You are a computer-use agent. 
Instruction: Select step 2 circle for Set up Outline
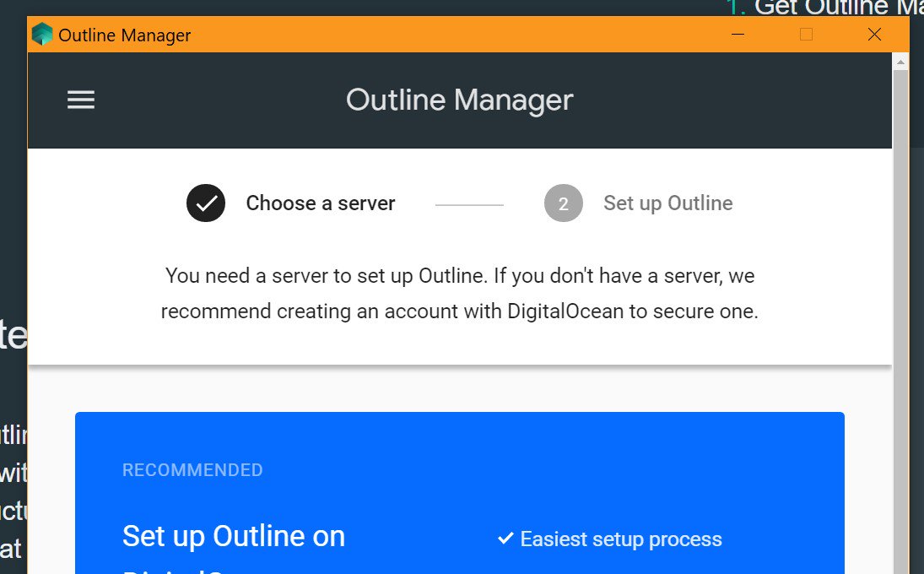tap(564, 203)
